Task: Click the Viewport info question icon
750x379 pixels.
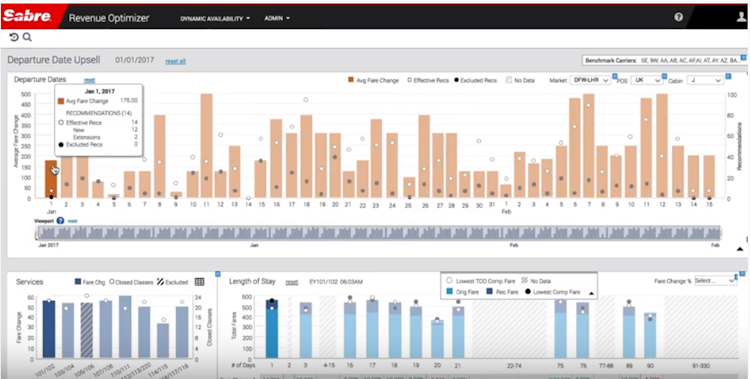Action: (x=60, y=221)
